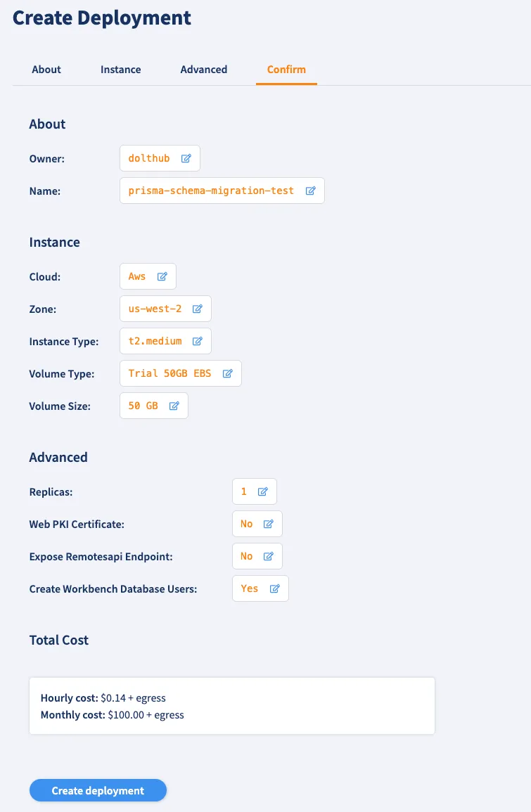Edit the deployment Name using the edit icon
Screen dimensions: 531x812
310,191
